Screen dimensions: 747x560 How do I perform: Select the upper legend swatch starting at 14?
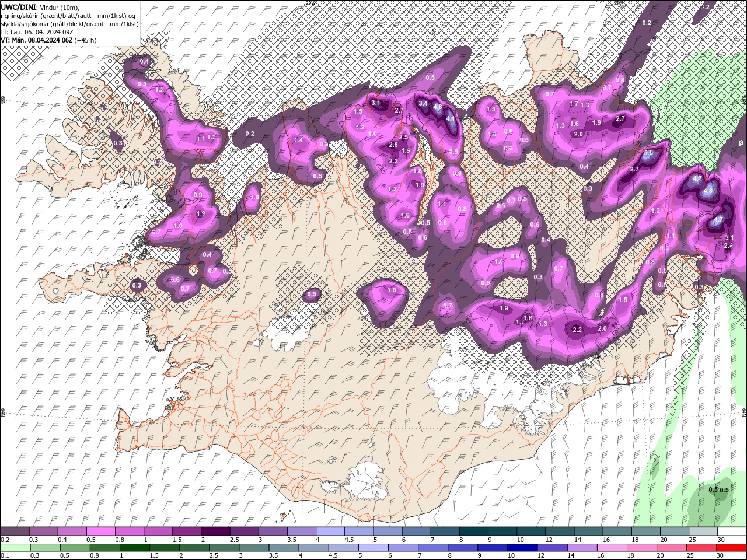click(x=587, y=531)
